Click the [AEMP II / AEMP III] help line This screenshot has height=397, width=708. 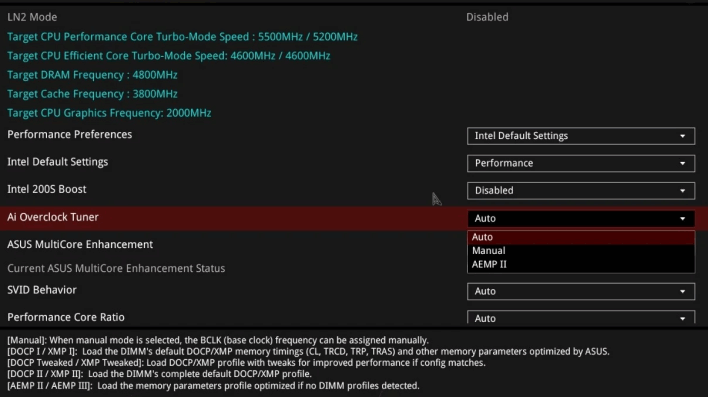(x=213, y=386)
